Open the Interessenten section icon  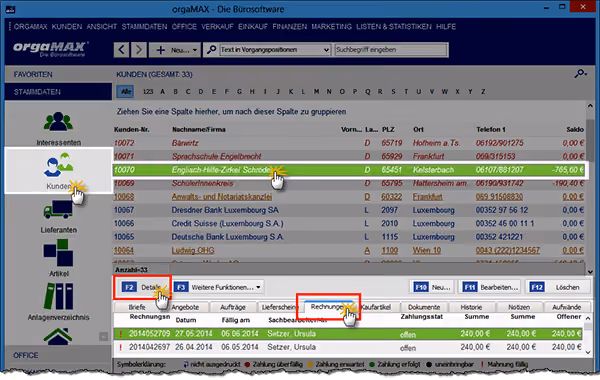click(58, 122)
